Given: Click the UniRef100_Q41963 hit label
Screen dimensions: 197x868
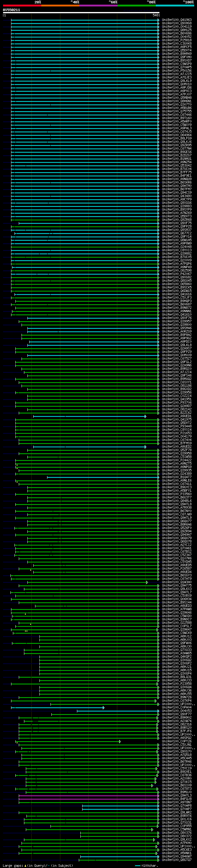Looking at the screenshot, I should point(177,20).
